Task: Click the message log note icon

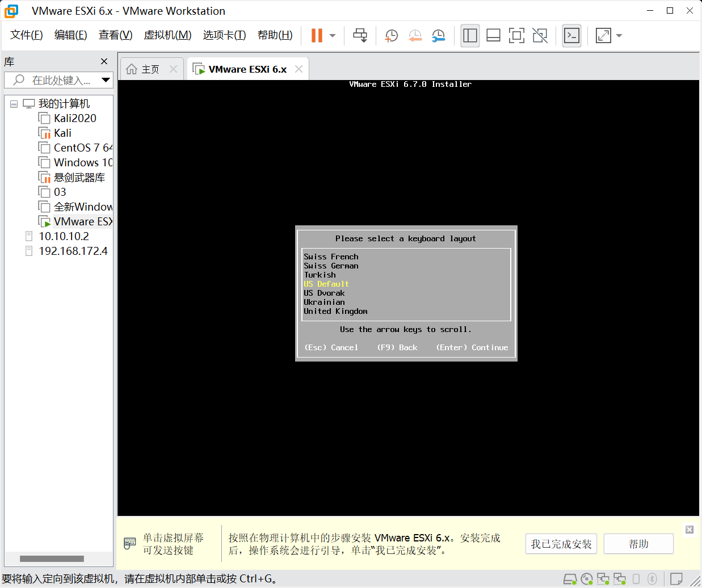Action: [x=676, y=579]
